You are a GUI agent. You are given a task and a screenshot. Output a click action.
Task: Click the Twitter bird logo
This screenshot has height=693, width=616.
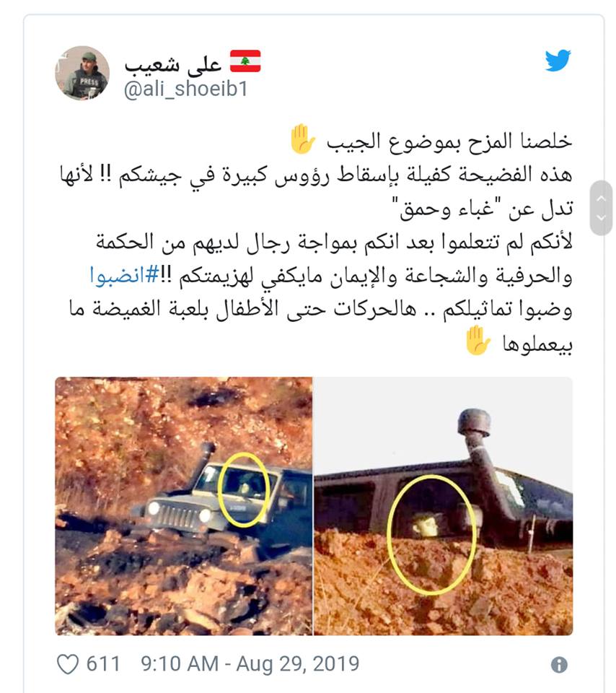click(558, 60)
